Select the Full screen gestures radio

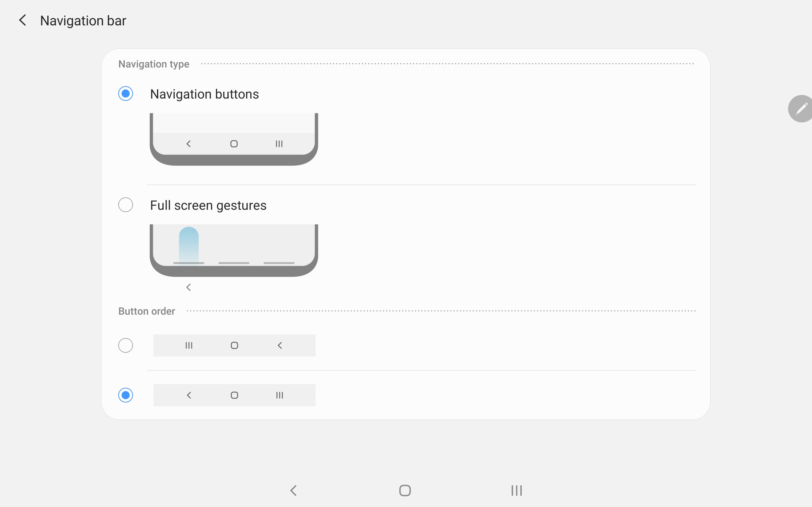pos(126,205)
